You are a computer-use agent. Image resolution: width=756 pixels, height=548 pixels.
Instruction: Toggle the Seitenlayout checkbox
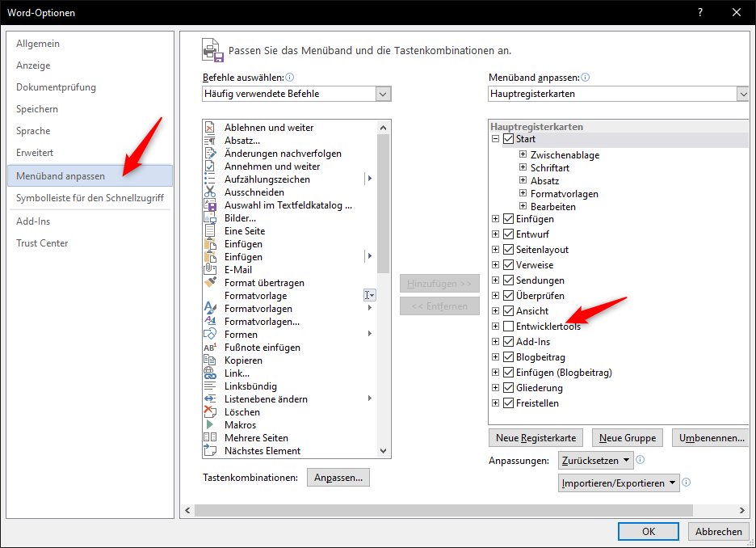508,250
